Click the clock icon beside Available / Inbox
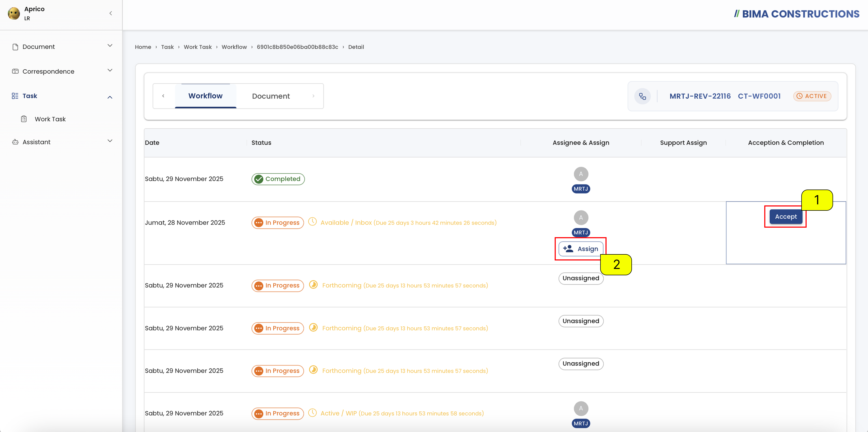The image size is (868, 432). [312, 222]
